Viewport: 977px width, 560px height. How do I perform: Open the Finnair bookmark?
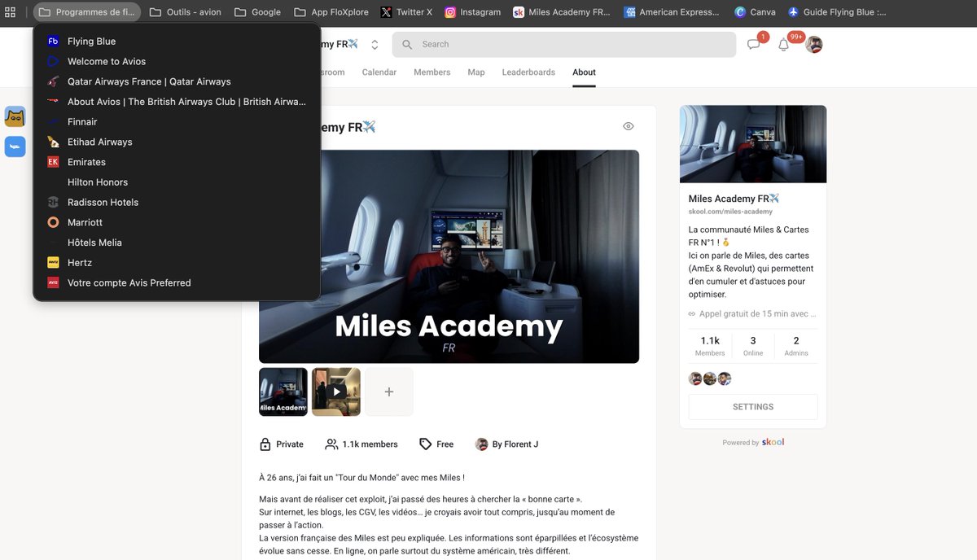(176, 122)
